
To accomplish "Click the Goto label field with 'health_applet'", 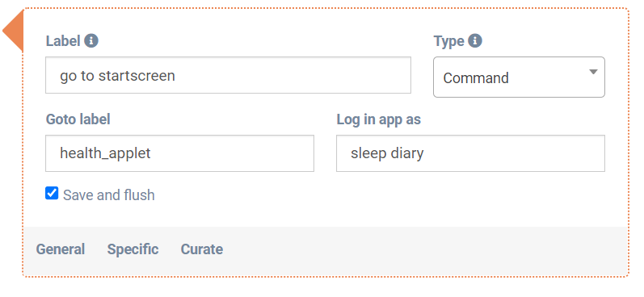I will (x=179, y=153).
